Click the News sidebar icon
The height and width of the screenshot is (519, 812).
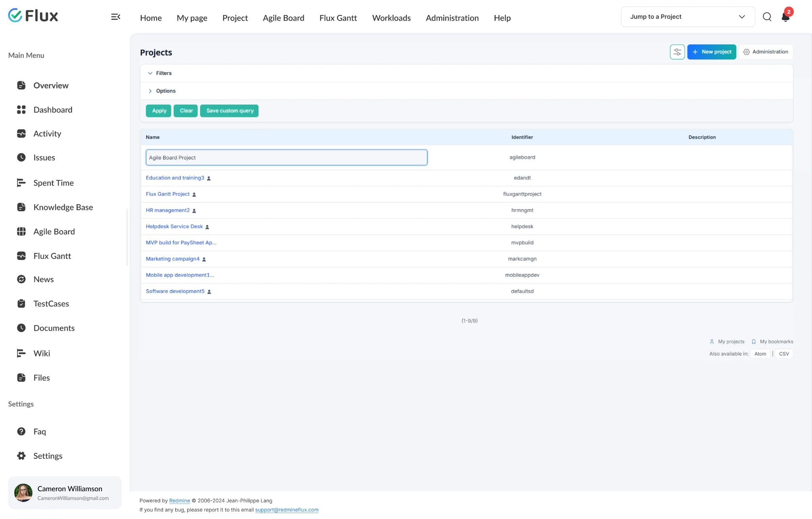pyautogui.click(x=21, y=279)
